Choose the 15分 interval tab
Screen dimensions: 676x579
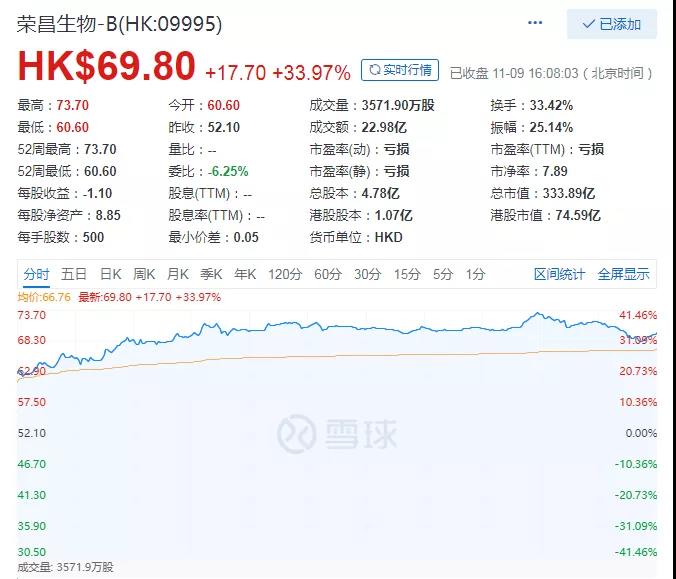click(406, 274)
